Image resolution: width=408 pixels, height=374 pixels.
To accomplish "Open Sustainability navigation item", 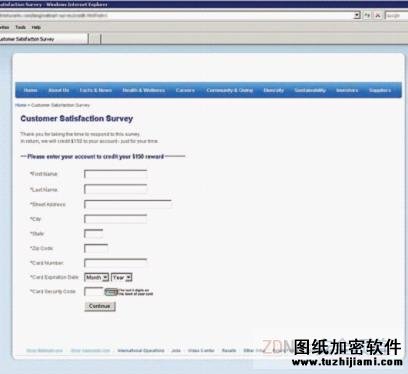I will tap(310, 90).
